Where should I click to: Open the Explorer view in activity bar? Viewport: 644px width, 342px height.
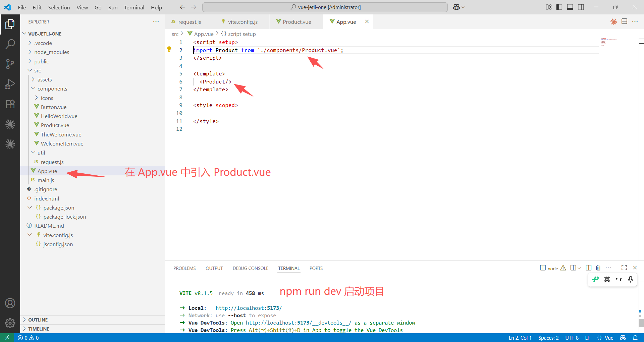coord(10,24)
